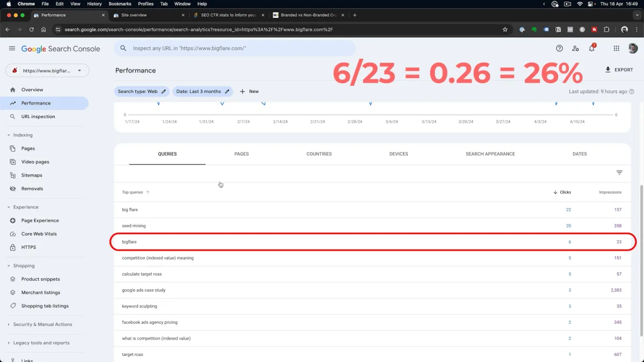
Task: Open the help question mark icon
Action: 559,48
